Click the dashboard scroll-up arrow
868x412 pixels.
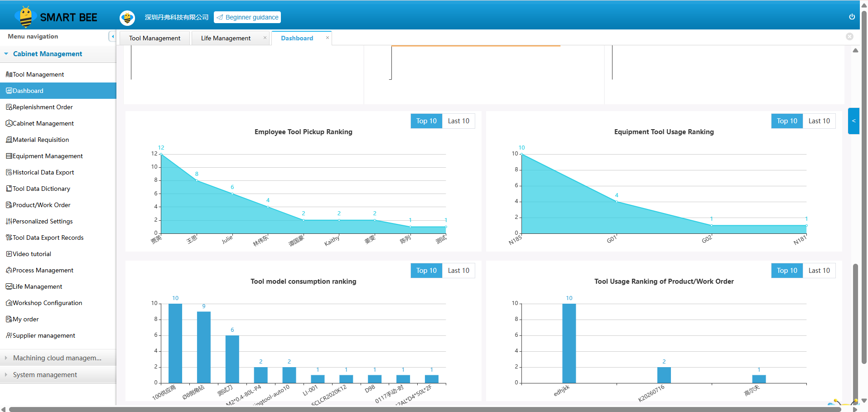(855, 50)
